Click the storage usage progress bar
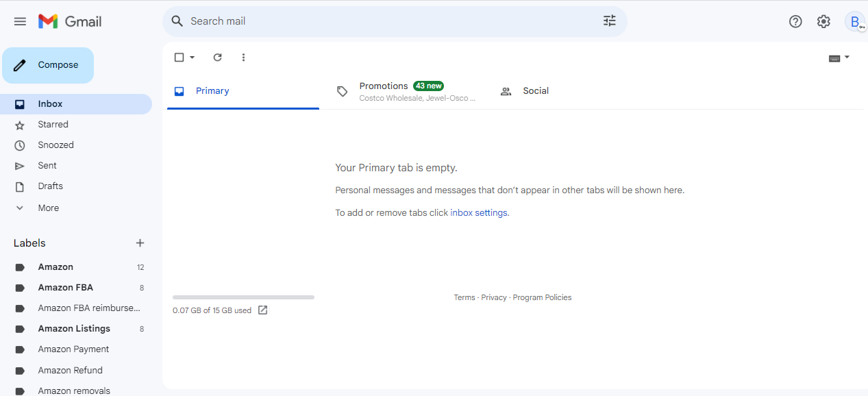This screenshot has height=396, width=868. point(243,297)
